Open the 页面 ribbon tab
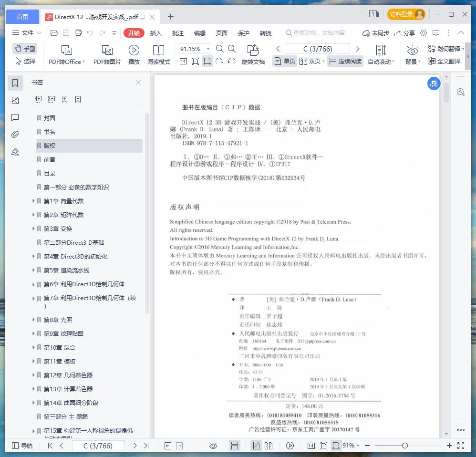 click(x=222, y=33)
